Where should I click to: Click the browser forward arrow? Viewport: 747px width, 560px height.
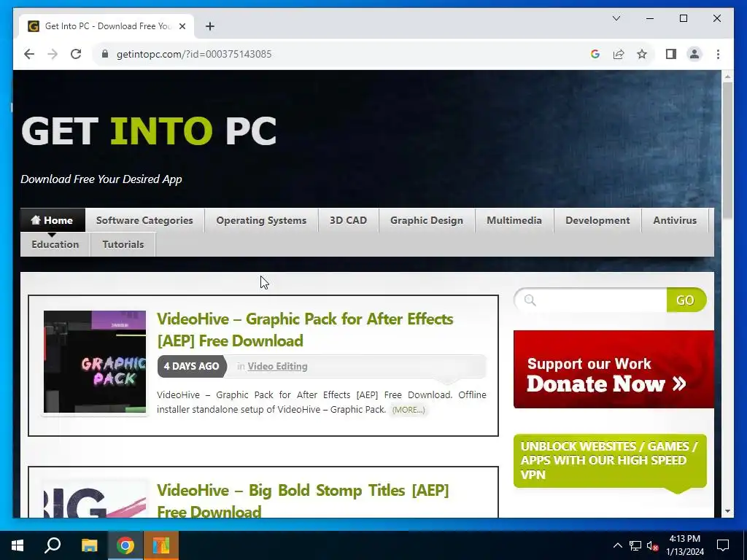point(53,54)
